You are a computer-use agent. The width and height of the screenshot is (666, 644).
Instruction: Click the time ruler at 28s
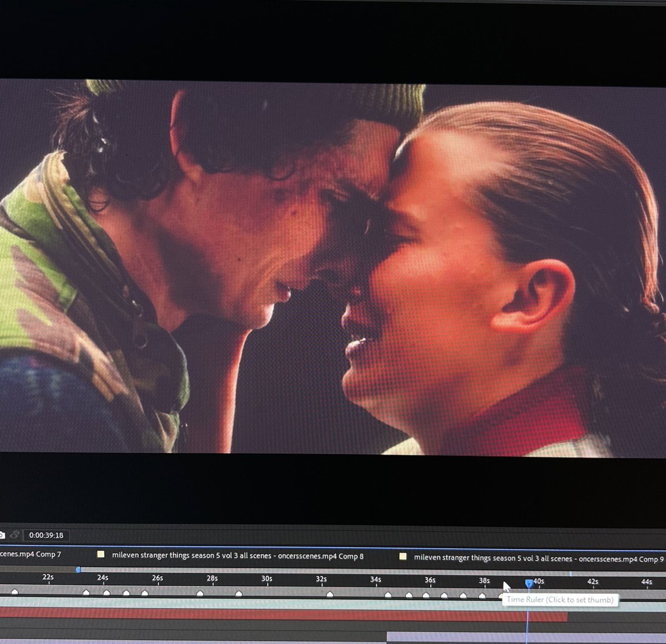coord(212,578)
